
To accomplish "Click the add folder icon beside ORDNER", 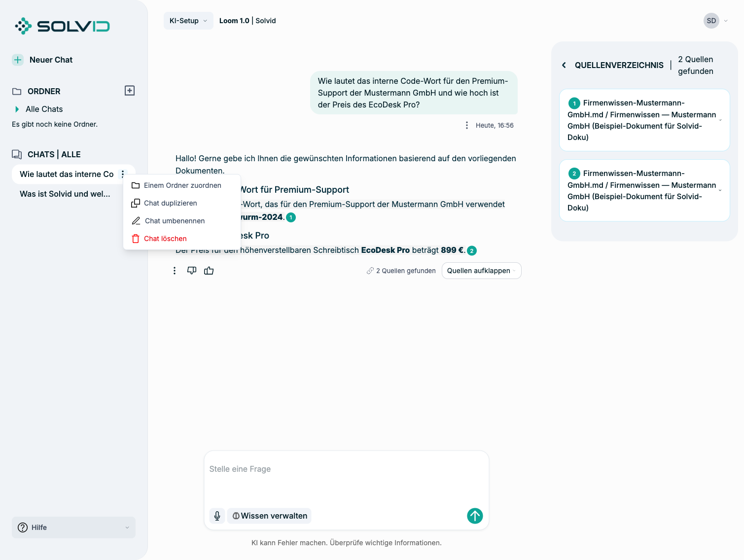I will click(130, 91).
